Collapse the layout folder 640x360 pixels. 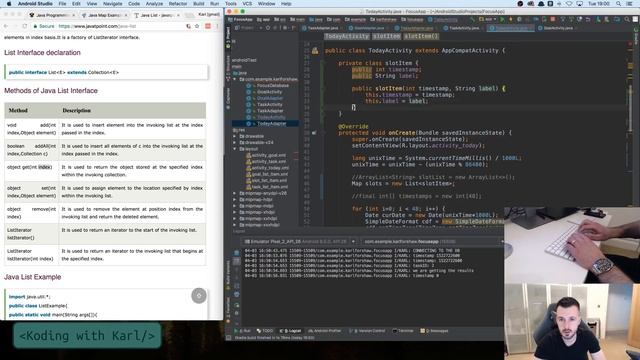coord(235,149)
